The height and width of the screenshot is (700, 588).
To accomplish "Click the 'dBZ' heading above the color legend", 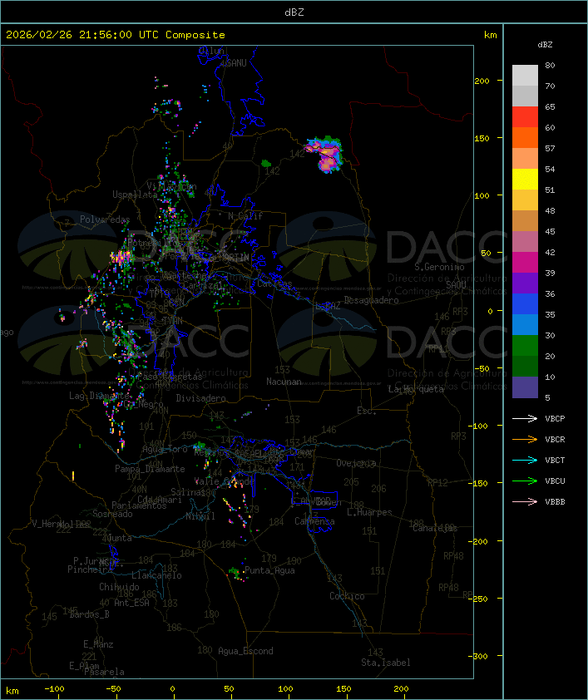I will point(545,45).
